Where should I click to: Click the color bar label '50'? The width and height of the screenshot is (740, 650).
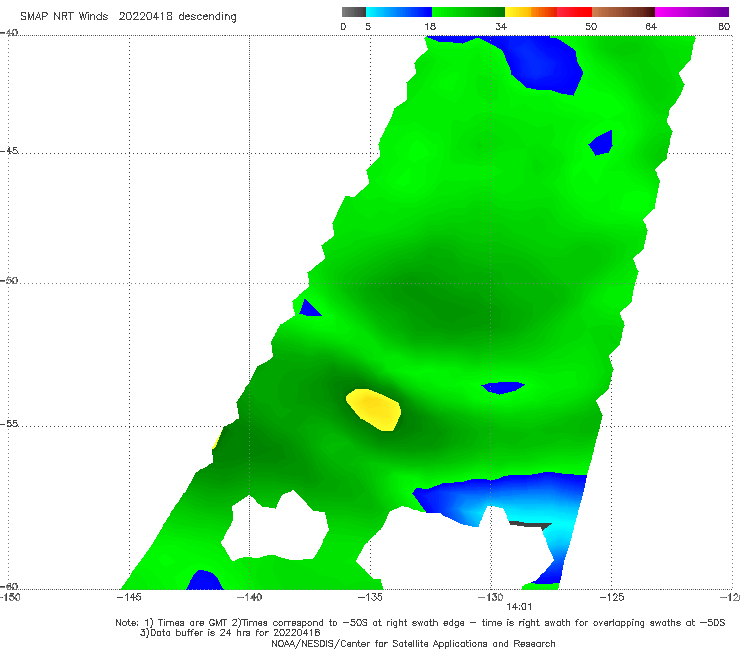[591, 26]
